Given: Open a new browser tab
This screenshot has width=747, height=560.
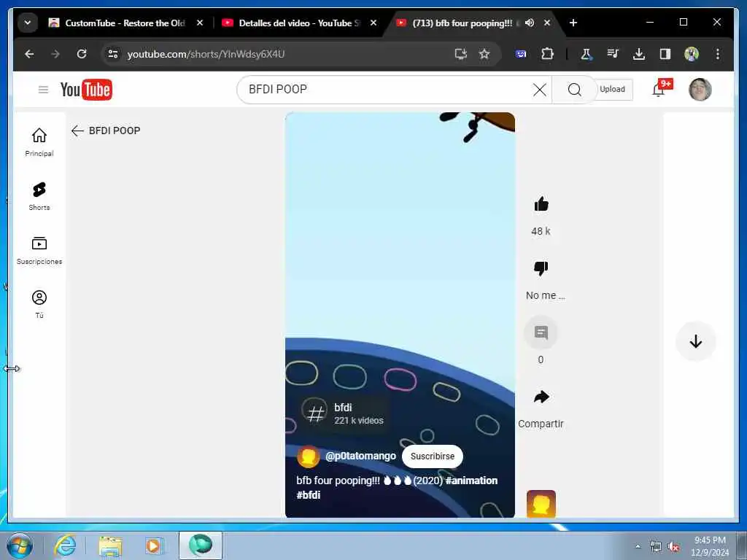Looking at the screenshot, I should click(573, 23).
